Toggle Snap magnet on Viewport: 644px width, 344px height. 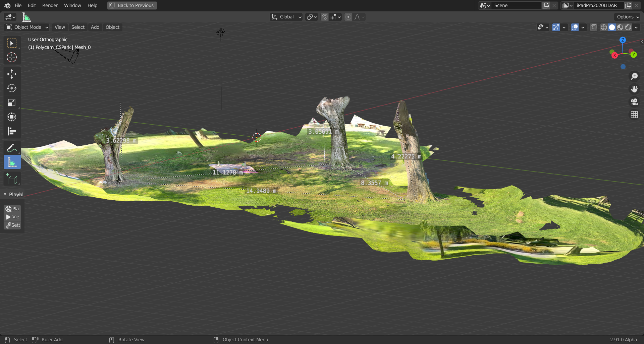(324, 17)
